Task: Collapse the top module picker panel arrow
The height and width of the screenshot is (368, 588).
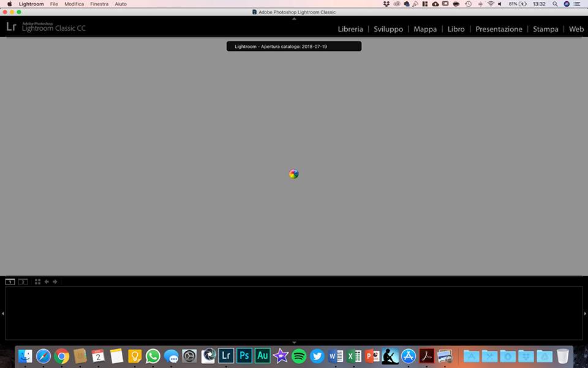Action: pyautogui.click(x=294, y=18)
